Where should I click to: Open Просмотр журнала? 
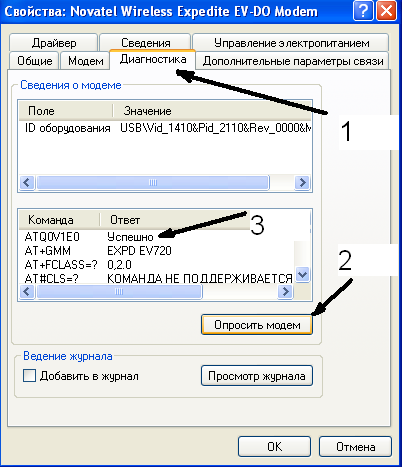pos(257,376)
